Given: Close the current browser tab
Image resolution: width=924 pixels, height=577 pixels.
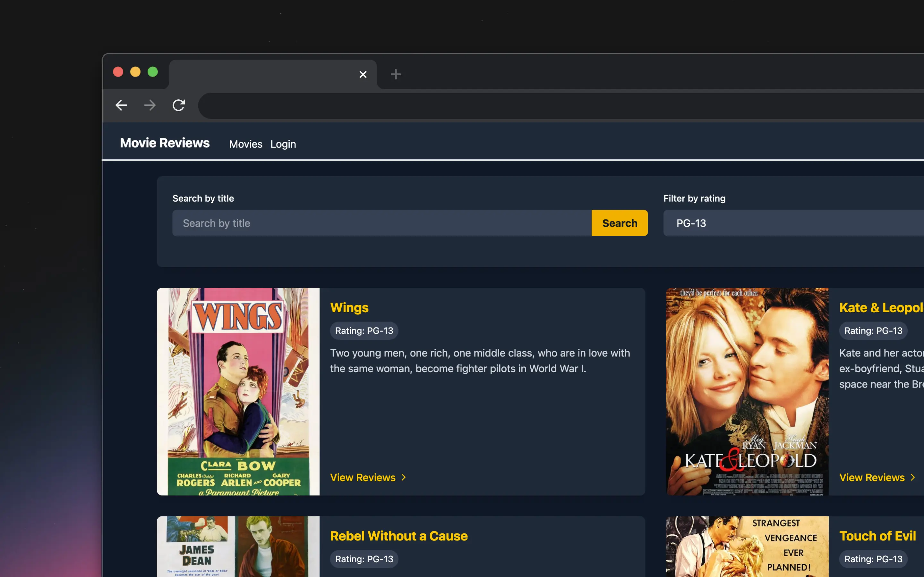Looking at the screenshot, I should (363, 74).
